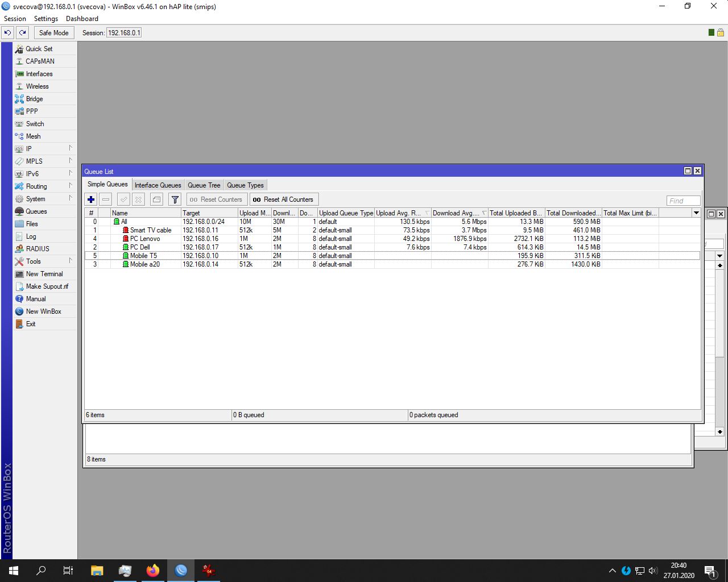Launch Firefox from the taskbar
The width and height of the screenshot is (728, 582).
pos(152,570)
